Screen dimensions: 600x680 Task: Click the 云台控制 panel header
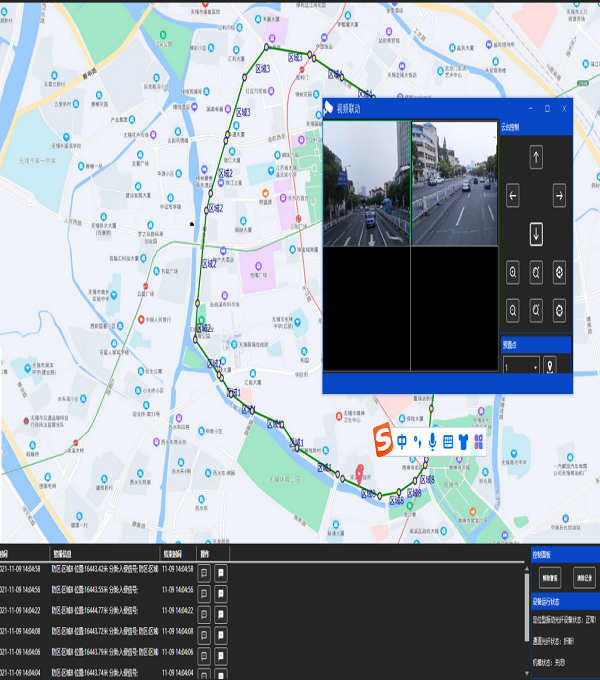536,127
